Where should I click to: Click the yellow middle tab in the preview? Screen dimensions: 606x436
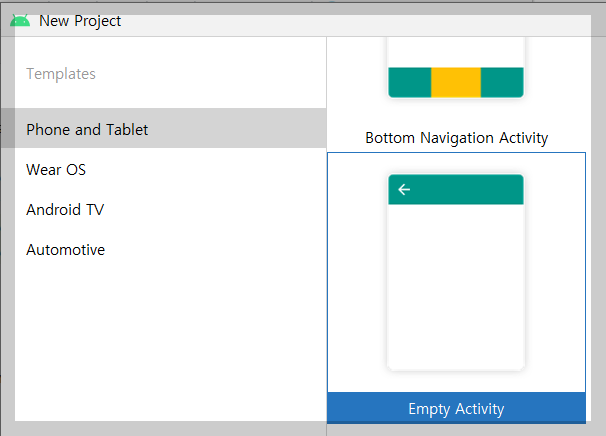(x=456, y=82)
